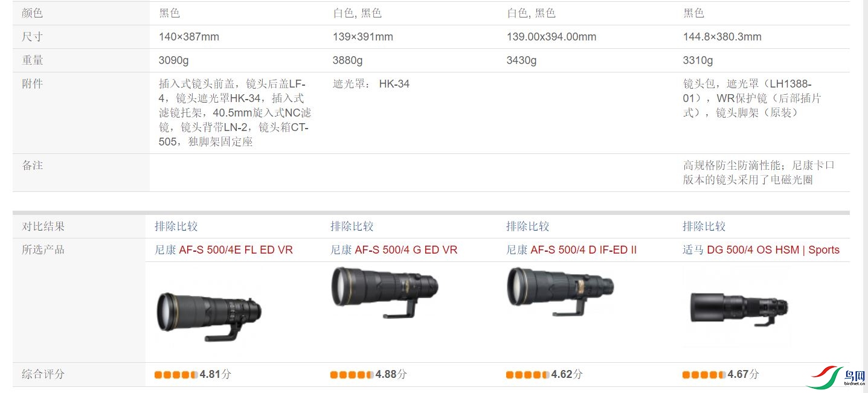Click the black Sigma 500/4 Sports lens photo
The height and width of the screenshot is (393, 868).
tap(739, 308)
